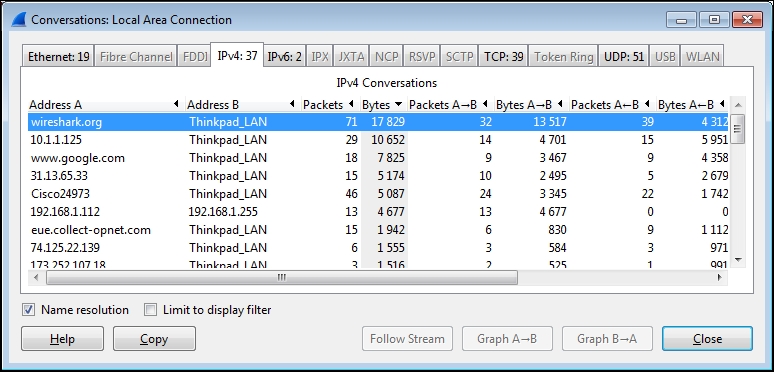Select the IPv4: 37 tab
Screen dimensions: 774x372
pyautogui.click(x=237, y=55)
